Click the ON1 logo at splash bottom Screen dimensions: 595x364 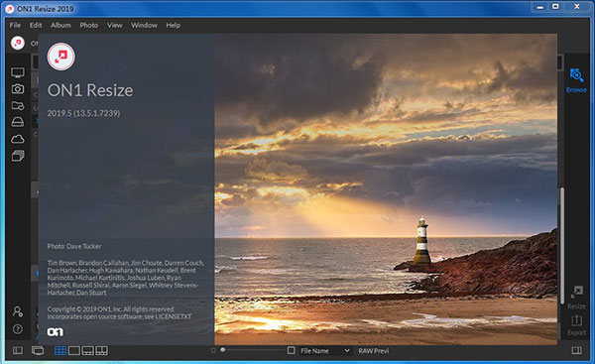coord(55,332)
